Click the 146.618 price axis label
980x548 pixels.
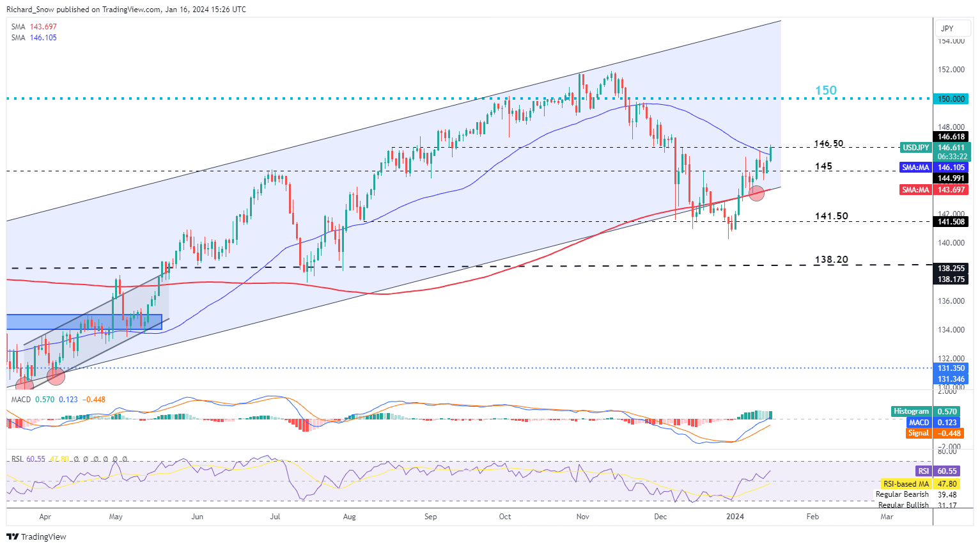[x=951, y=137]
